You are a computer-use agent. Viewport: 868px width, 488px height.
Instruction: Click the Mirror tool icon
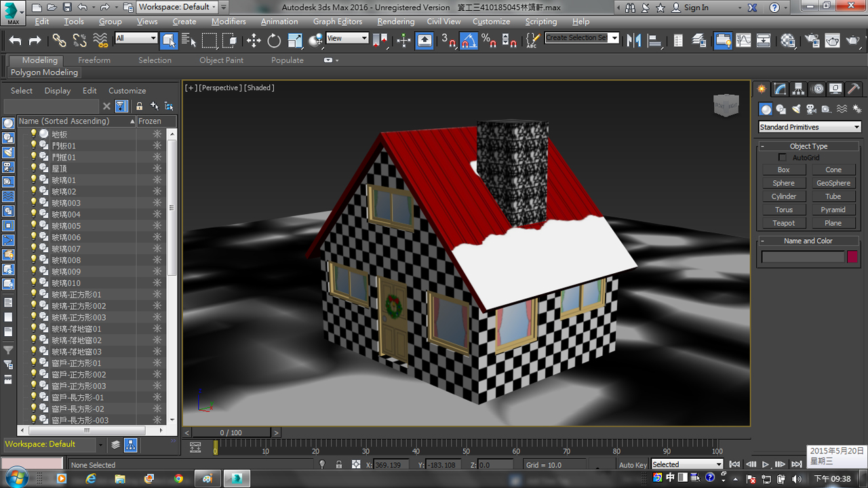pyautogui.click(x=634, y=41)
